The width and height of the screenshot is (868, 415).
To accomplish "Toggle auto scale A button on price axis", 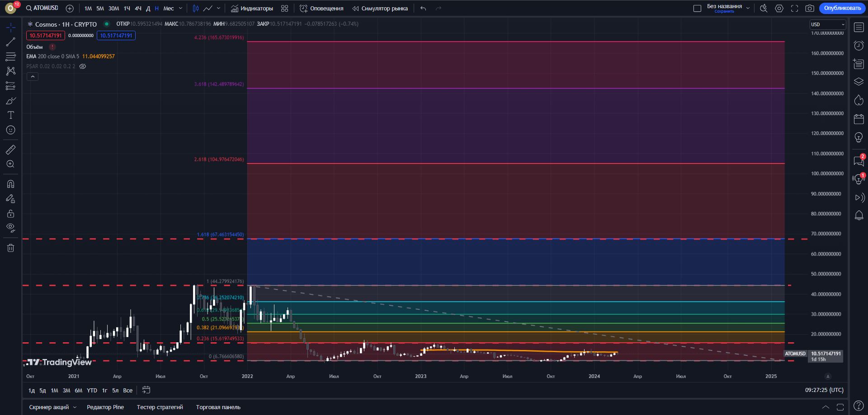I will click(828, 376).
